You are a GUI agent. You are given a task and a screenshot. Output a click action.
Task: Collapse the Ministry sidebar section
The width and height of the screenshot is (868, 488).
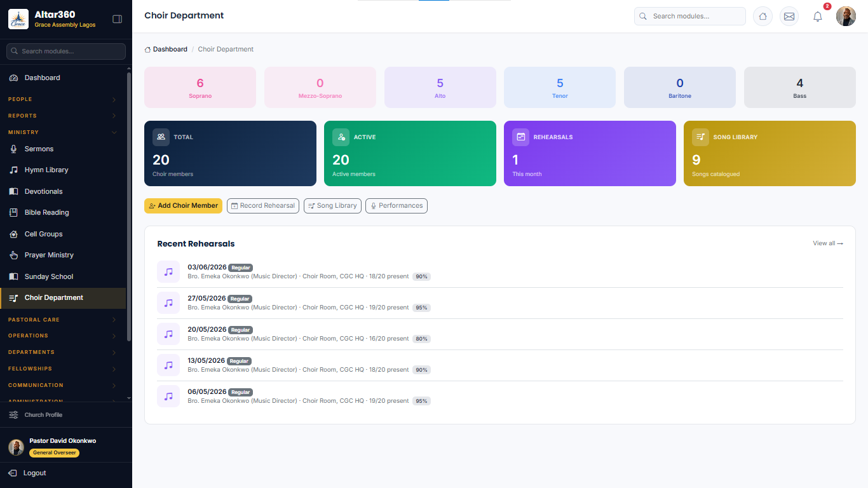point(63,132)
